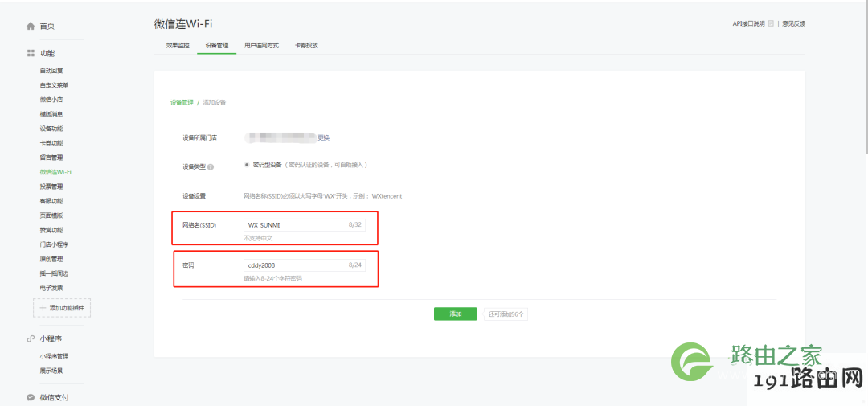
Task: Click the 首页 label in sidebar
Action: (47, 26)
